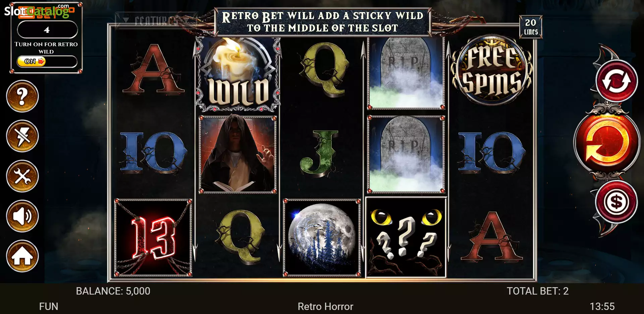Image resolution: width=644 pixels, height=314 pixels.
Task: Click the large orange spin button
Action: point(607,142)
